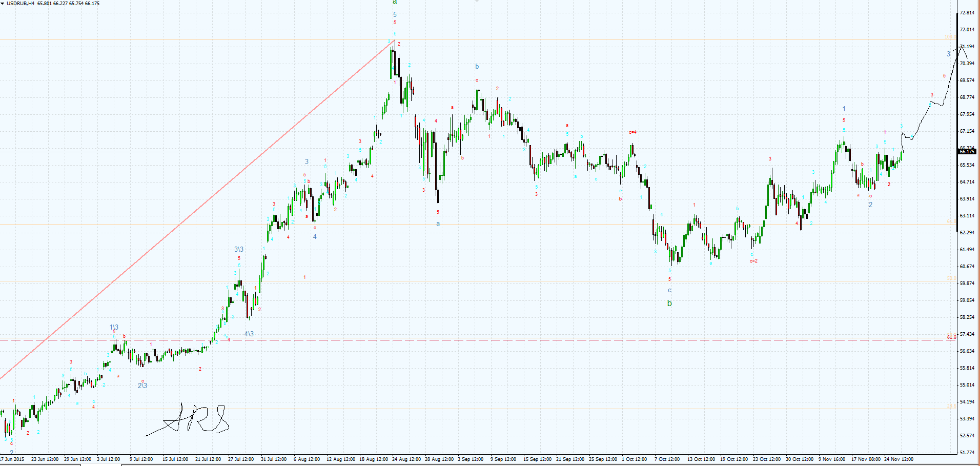The height and width of the screenshot is (466, 980).
Task: Click the 28 Aug 12:00 time label
Action: (x=439, y=459)
